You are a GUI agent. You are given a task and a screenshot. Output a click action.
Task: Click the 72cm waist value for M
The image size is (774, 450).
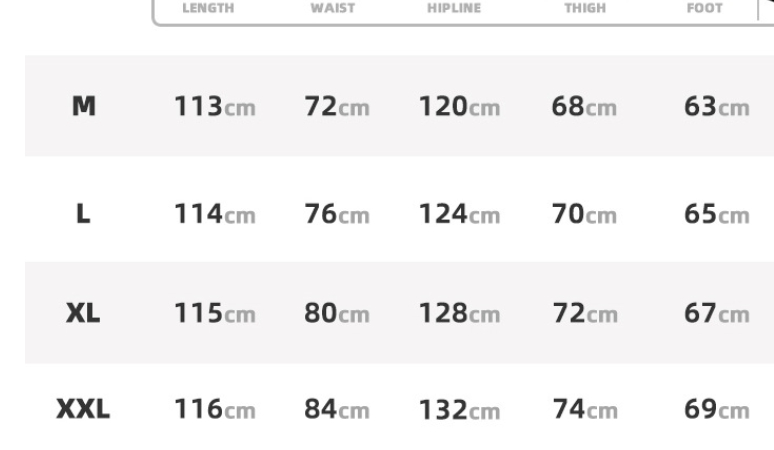pos(337,107)
